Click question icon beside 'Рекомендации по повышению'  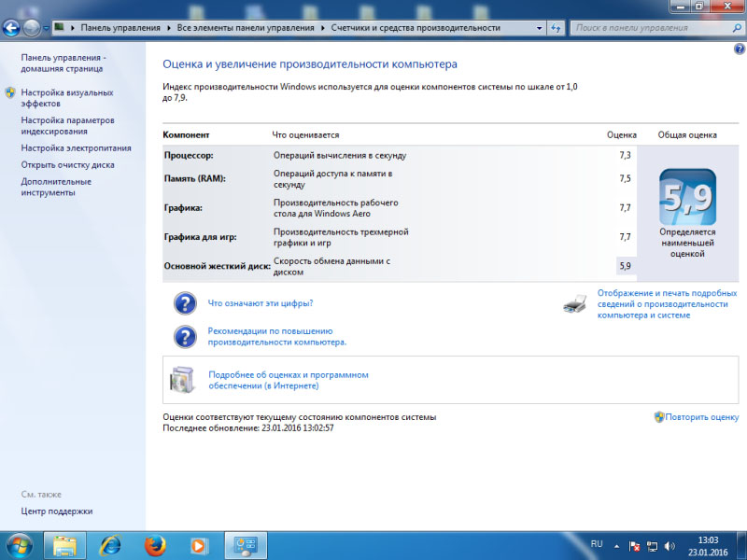tap(185, 337)
